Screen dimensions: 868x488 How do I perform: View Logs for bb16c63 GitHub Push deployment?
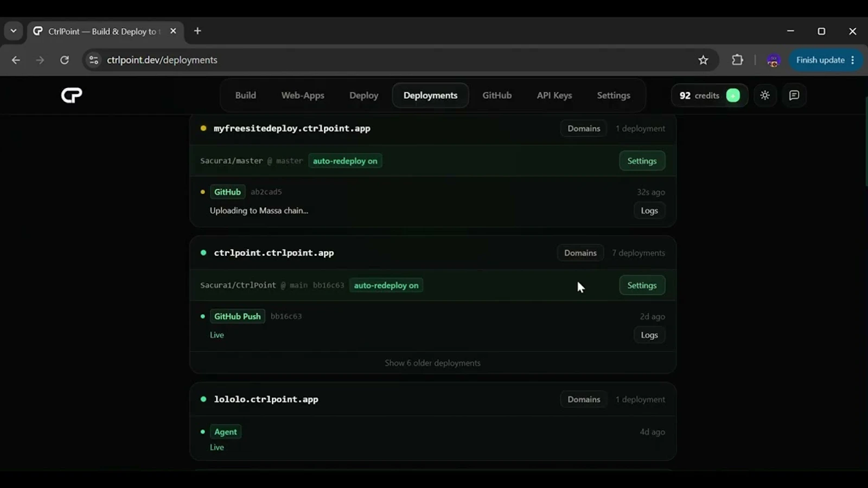click(x=649, y=335)
